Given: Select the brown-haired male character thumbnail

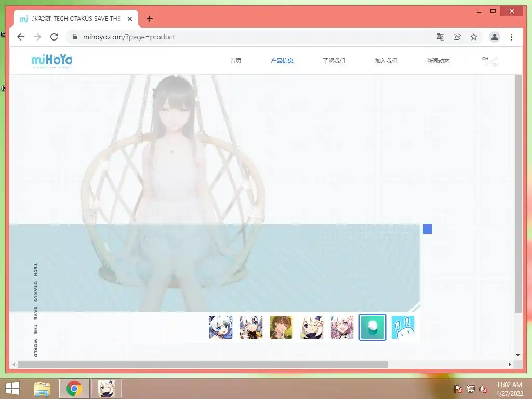Looking at the screenshot, I should (281, 327).
